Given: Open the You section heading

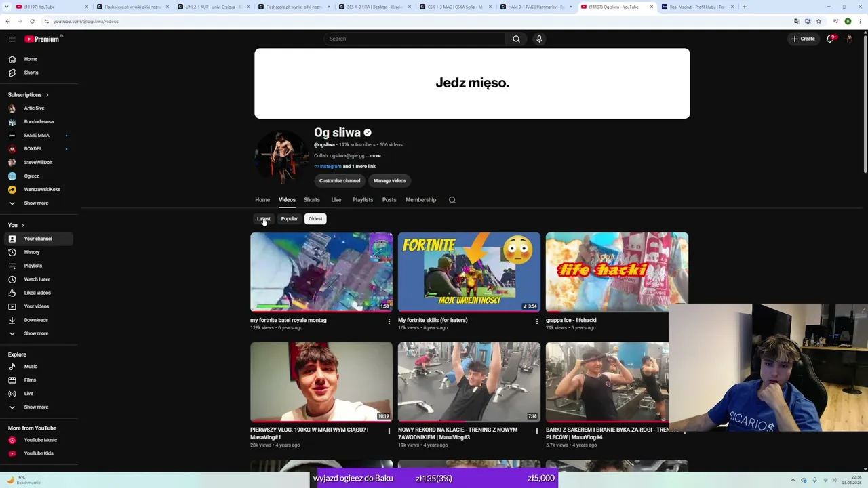Looking at the screenshot, I should pos(16,225).
